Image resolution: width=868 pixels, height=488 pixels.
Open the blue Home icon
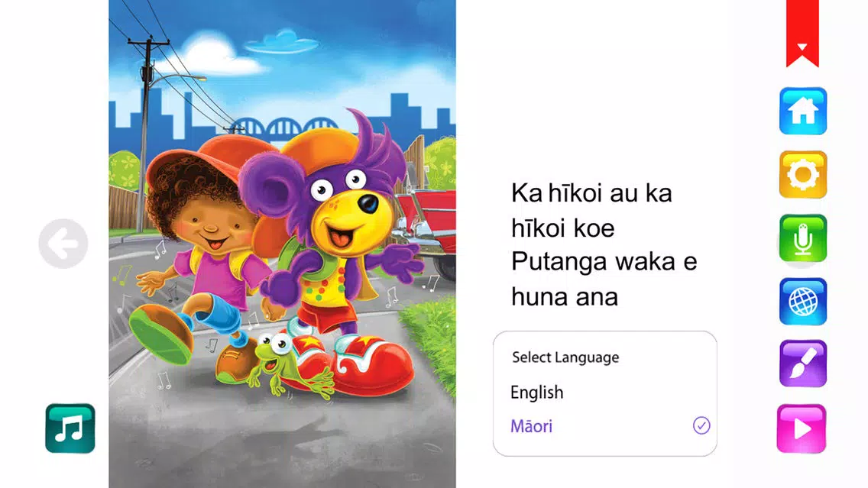[x=803, y=111]
